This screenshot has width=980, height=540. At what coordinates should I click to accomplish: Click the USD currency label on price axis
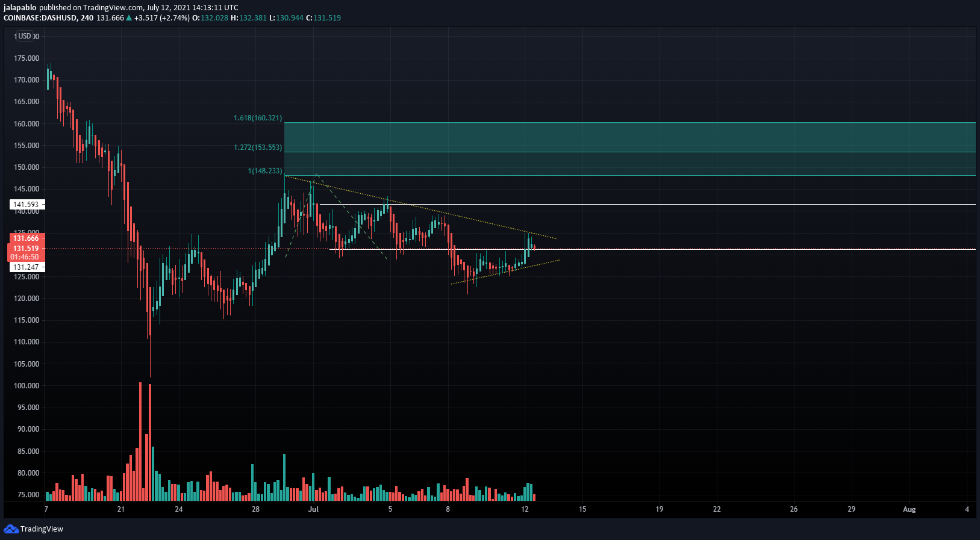tap(25, 36)
